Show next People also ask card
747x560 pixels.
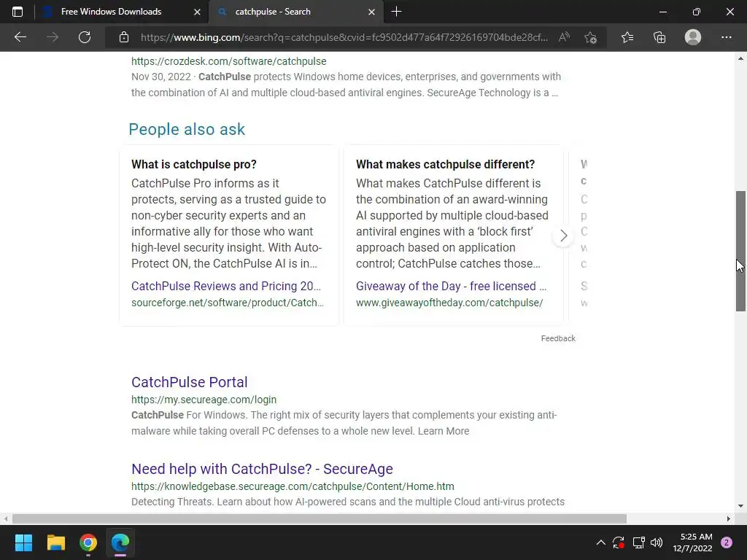[x=564, y=236]
